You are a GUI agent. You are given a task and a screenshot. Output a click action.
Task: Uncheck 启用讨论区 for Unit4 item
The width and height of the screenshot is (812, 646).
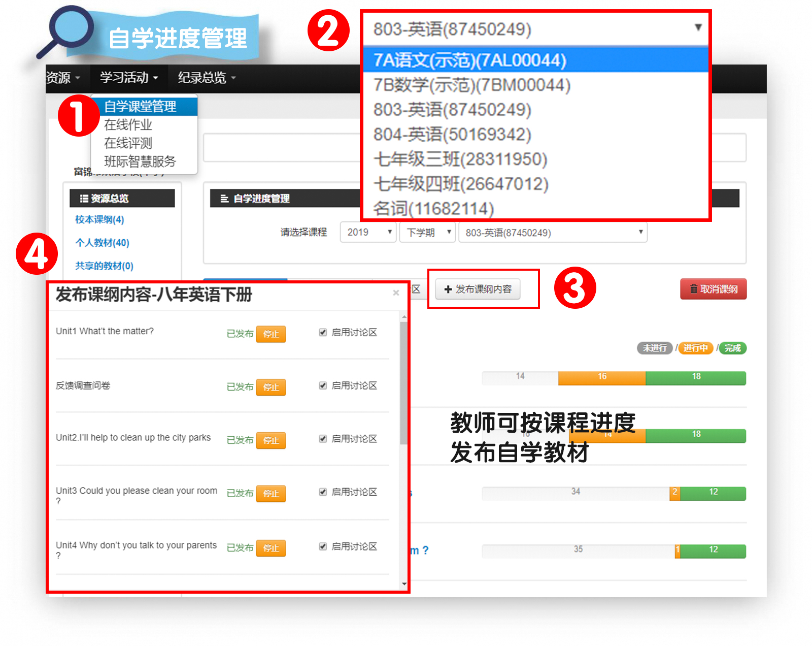click(323, 546)
